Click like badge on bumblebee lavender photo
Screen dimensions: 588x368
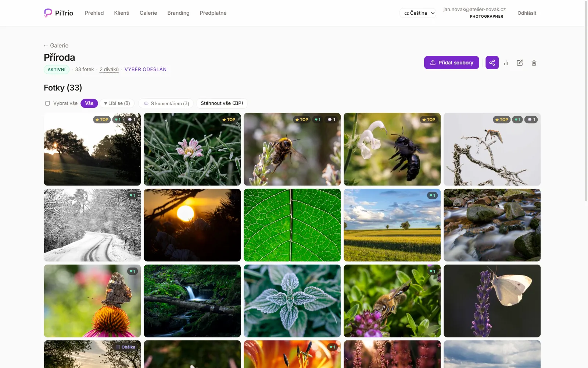click(318, 120)
